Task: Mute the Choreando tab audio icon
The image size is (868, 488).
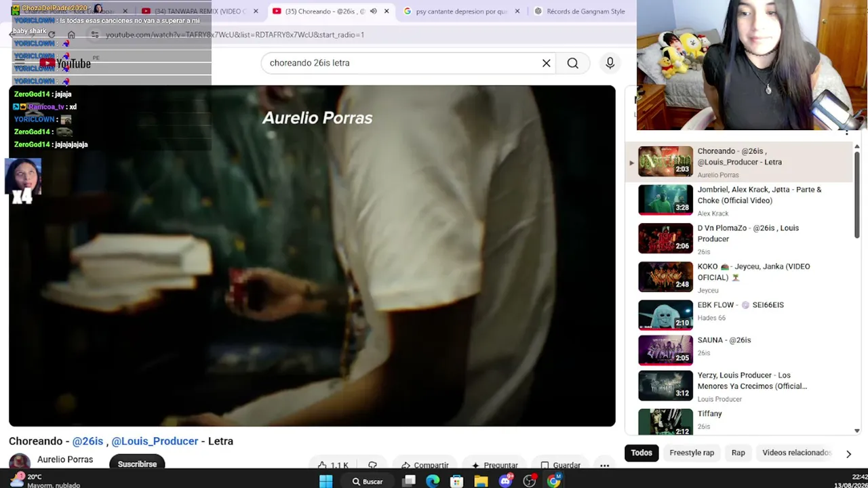Action: click(x=373, y=12)
